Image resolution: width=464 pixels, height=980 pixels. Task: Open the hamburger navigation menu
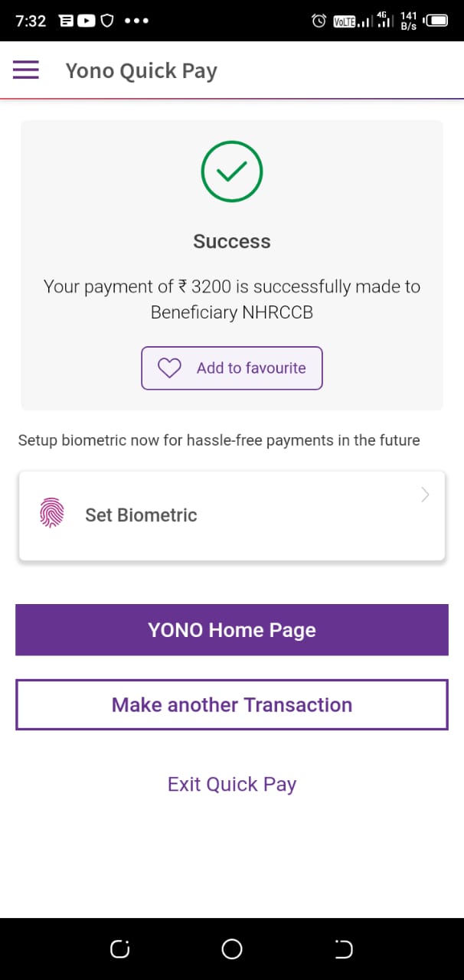(x=25, y=70)
